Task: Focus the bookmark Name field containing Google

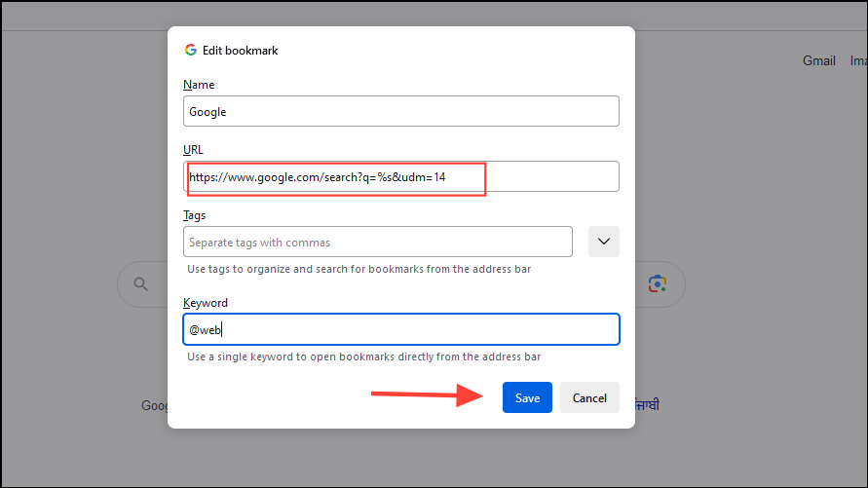Action: tap(401, 111)
